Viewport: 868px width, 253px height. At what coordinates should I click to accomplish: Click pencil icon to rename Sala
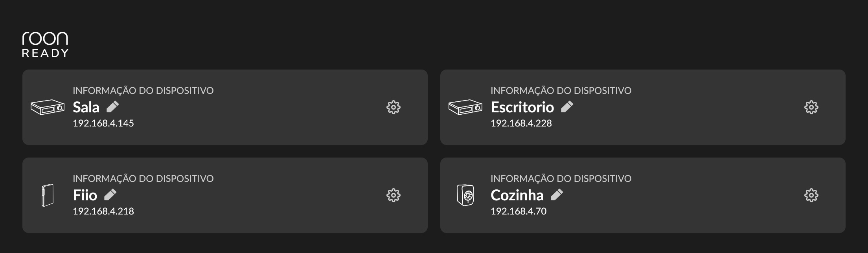point(113,106)
